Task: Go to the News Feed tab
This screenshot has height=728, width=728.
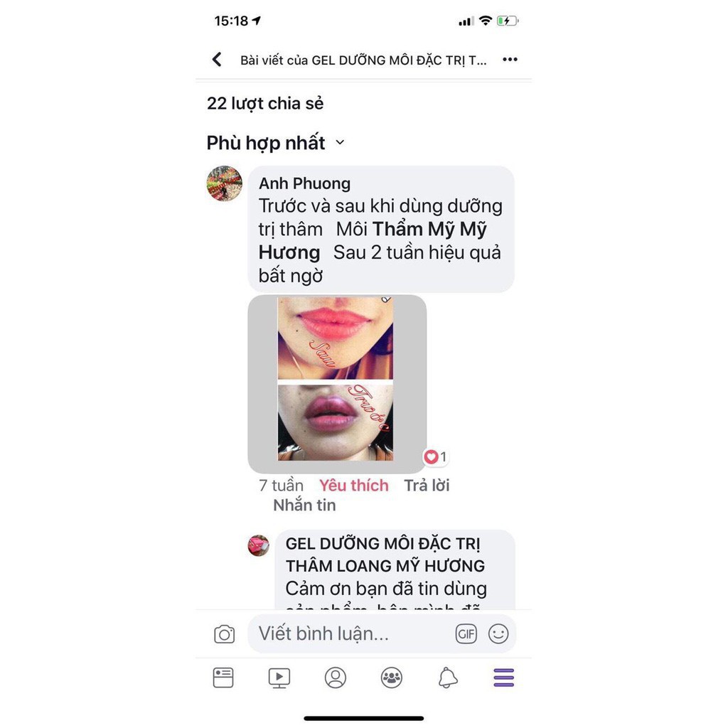Action: coord(223,678)
